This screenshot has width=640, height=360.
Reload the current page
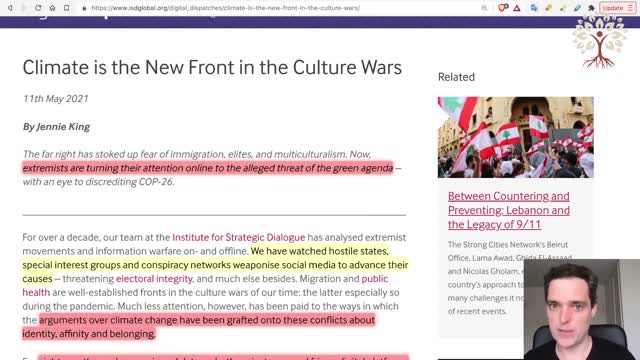click(x=38, y=8)
